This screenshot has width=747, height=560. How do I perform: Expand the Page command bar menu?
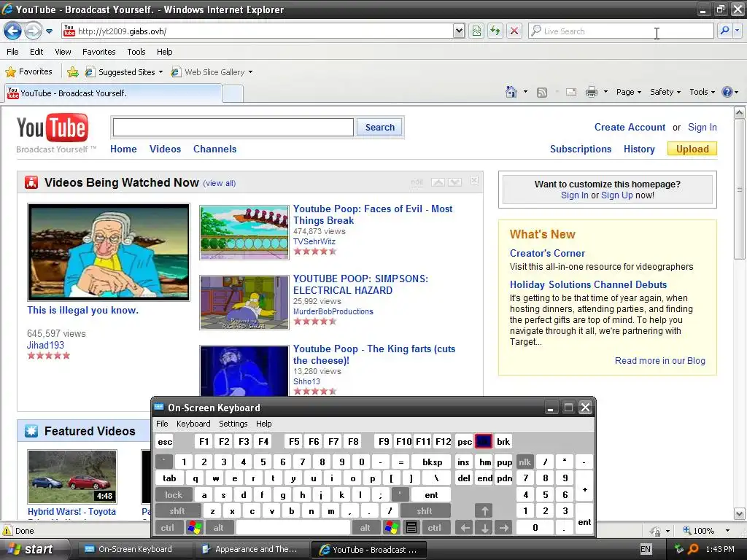[628, 92]
